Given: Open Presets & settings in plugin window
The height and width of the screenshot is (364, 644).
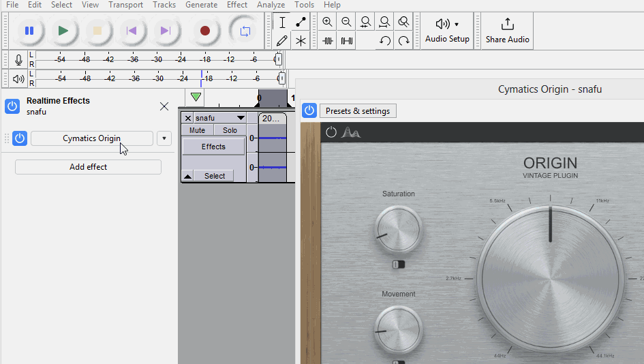Looking at the screenshot, I should coord(358,111).
